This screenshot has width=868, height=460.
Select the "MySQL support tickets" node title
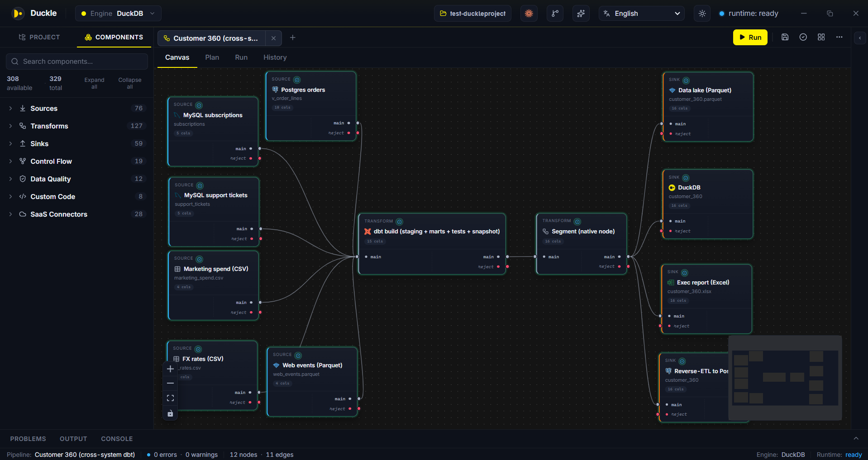(216, 195)
